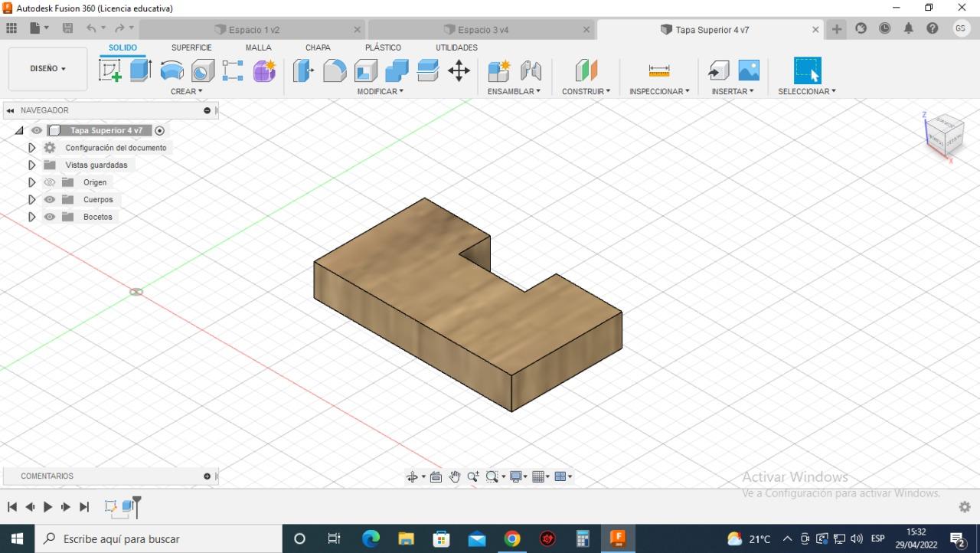Image resolution: width=980 pixels, height=553 pixels.
Task: Toggle visibility of Origen folder
Action: coord(50,182)
